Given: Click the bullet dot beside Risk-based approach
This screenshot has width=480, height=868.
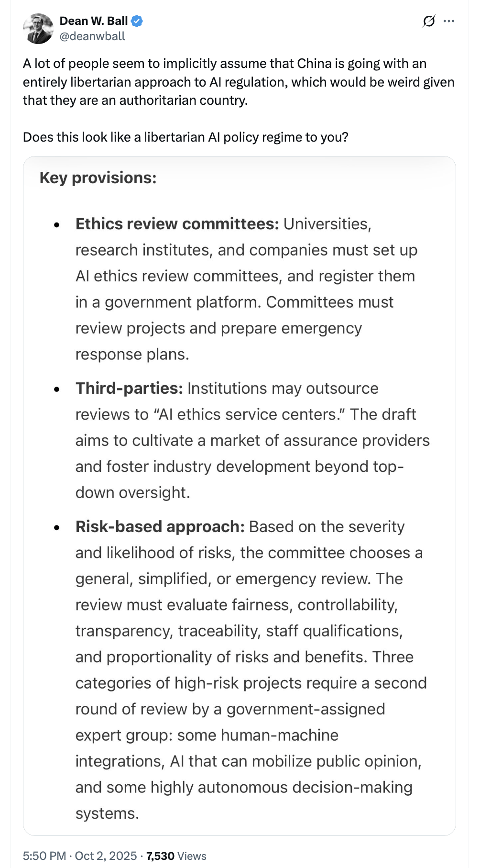Looking at the screenshot, I should pyautogui.click(x=57, y=527).
